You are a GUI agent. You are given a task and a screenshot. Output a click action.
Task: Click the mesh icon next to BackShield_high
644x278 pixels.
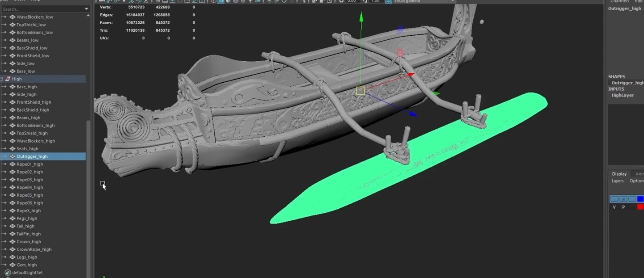pyautogui.click(x=13, y=110)
